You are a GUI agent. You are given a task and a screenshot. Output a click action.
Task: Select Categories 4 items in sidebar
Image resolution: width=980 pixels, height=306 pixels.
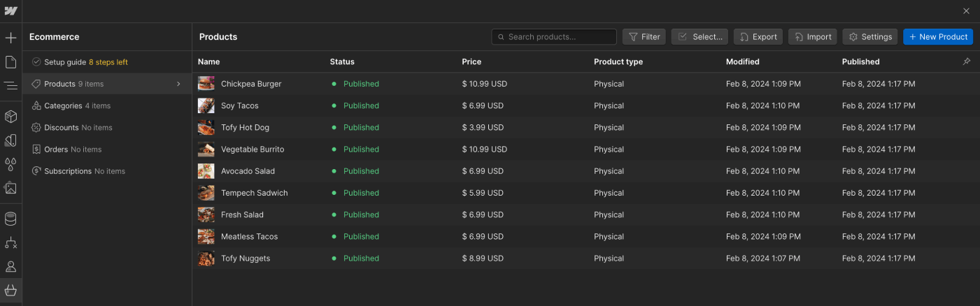107,105
